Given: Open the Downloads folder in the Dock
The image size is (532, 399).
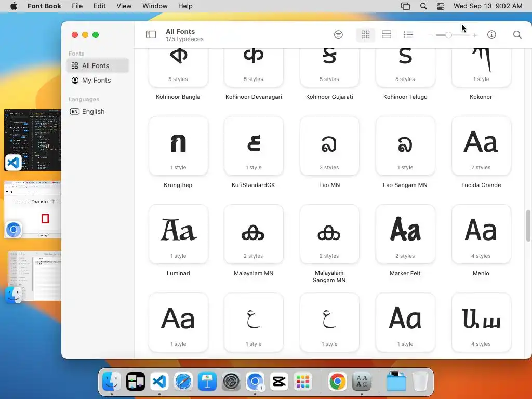Looking at the screenshot, I should click(x=396, y=381).
